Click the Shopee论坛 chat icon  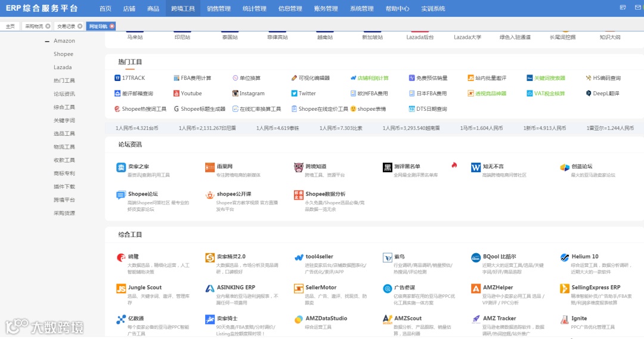pyautogui.click(x=120, y=195)
